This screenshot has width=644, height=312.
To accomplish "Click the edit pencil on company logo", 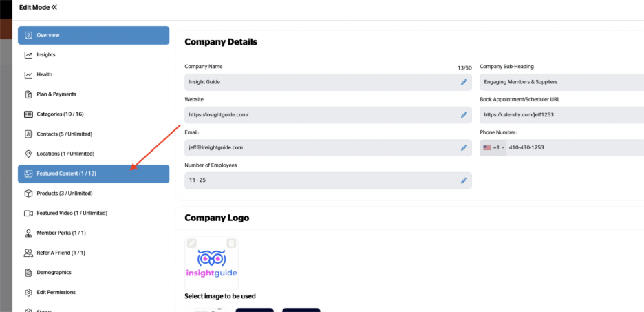I will tap(192, 243).
